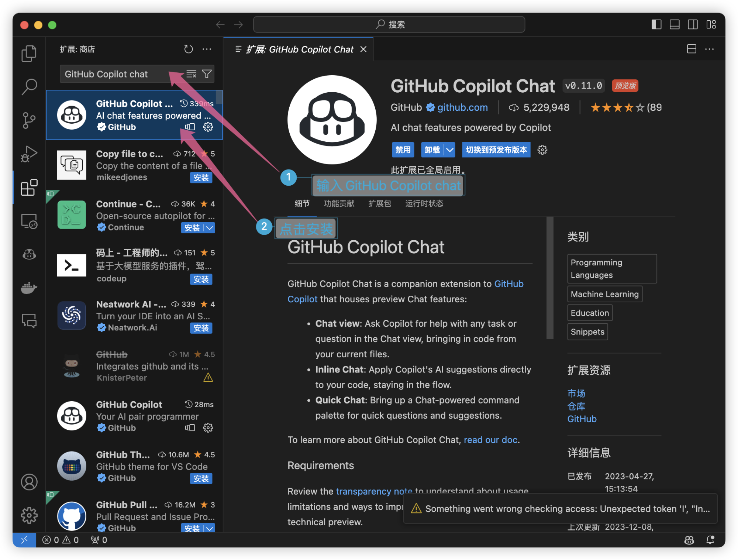
Task: Open the Docker view icon
Action: click(29, 288)
